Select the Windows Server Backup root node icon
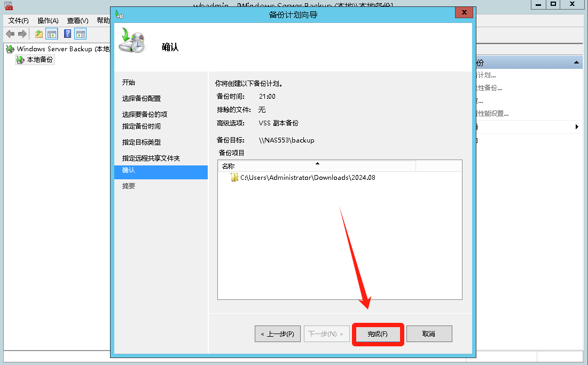Image resolution: width=588 pixels, height=365 pixels. 10,49
